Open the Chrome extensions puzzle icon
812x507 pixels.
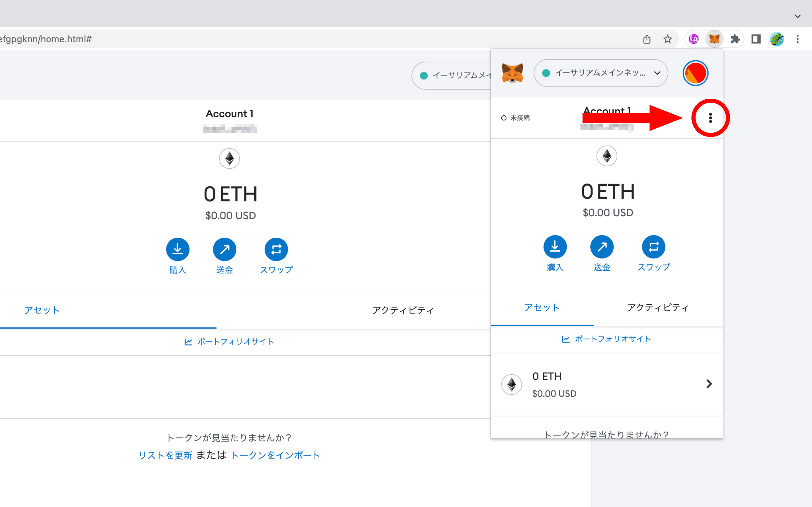(735, 39)
